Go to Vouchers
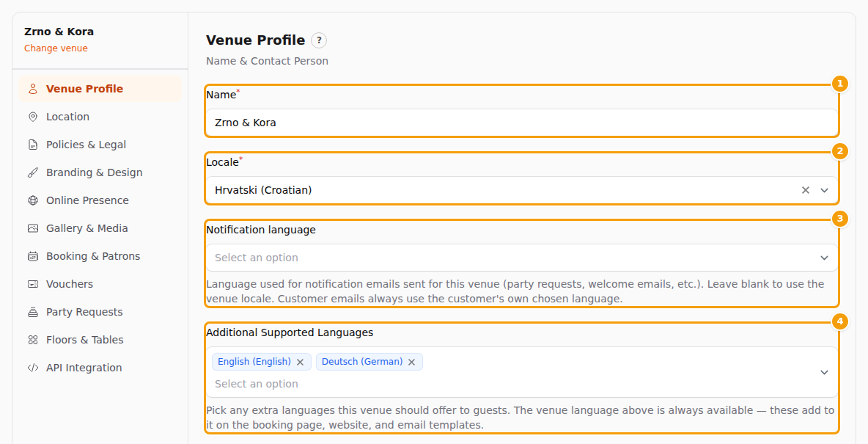 [x=100, y=284]
